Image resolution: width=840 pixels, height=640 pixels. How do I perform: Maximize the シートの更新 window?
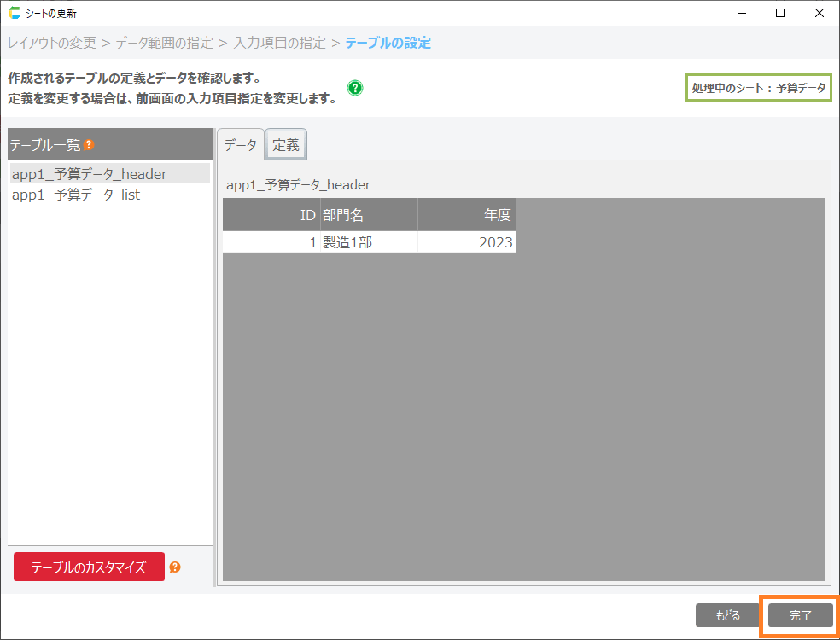tap(780, 13)
